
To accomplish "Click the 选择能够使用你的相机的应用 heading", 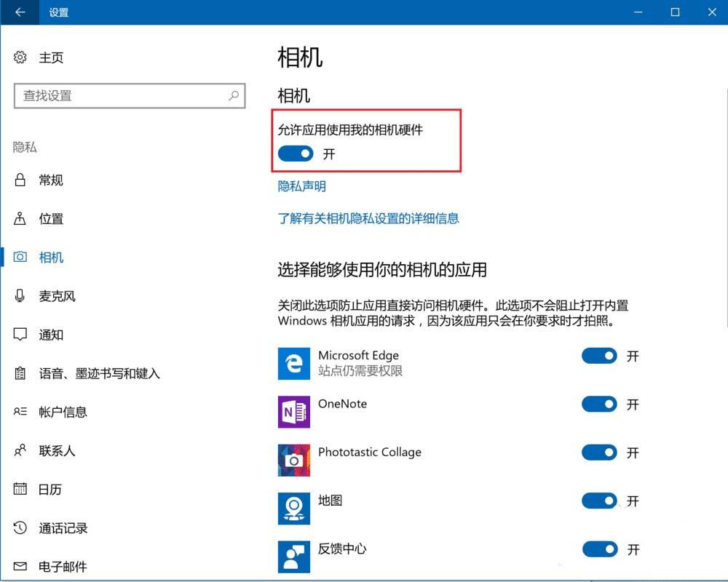I will tap(382, 270).
